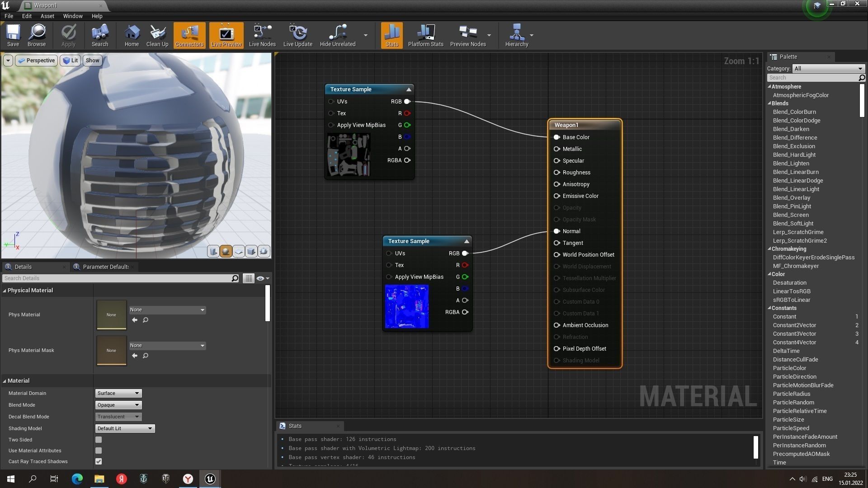Uncheck the Cast Ray Traced Shadows checkbox
Screen dimensions: 868x488
coord(99,461)
